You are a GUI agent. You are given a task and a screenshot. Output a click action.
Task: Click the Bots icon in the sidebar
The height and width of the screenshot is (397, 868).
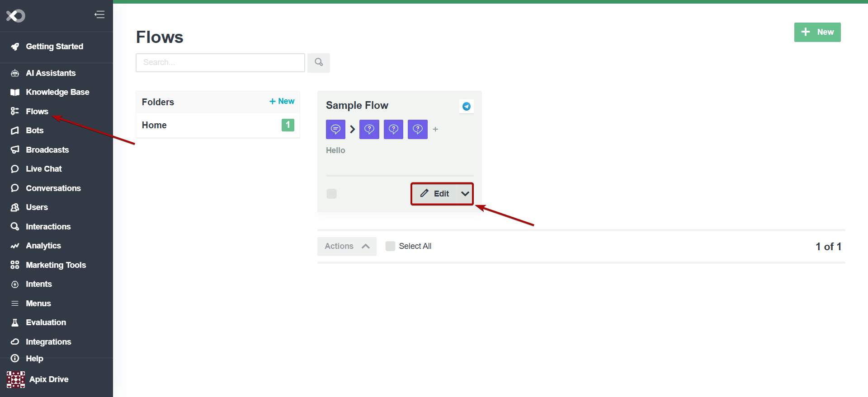point(15,131)
